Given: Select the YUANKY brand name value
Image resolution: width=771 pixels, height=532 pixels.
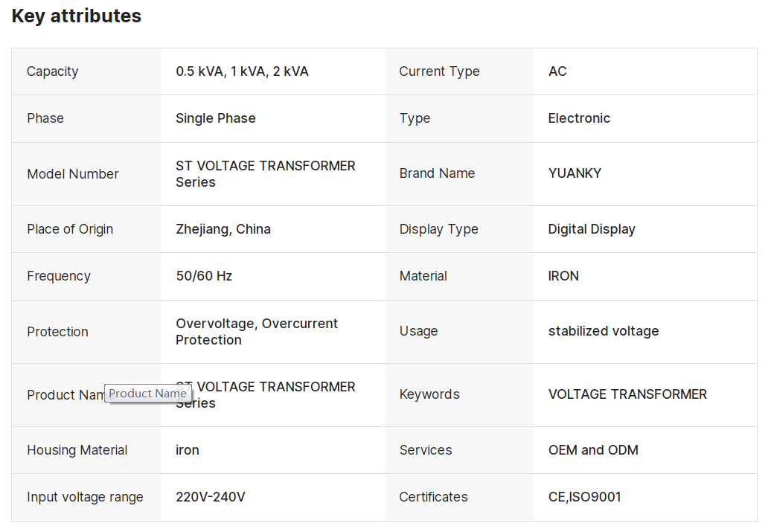Looking at the screenshot, I should tap(575, 173).
